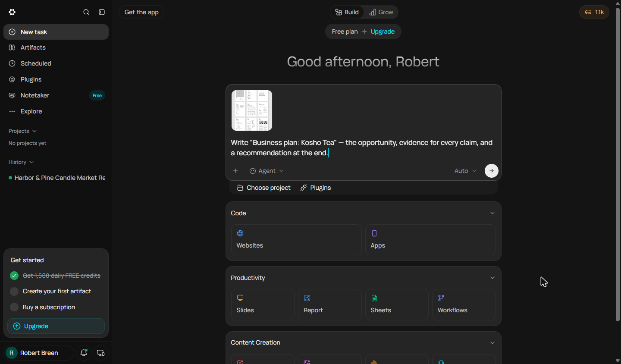This screenshot has height=364, width=621.
Task: Click the checked daily FREE credits checkmark
Action: pos(14,276)
